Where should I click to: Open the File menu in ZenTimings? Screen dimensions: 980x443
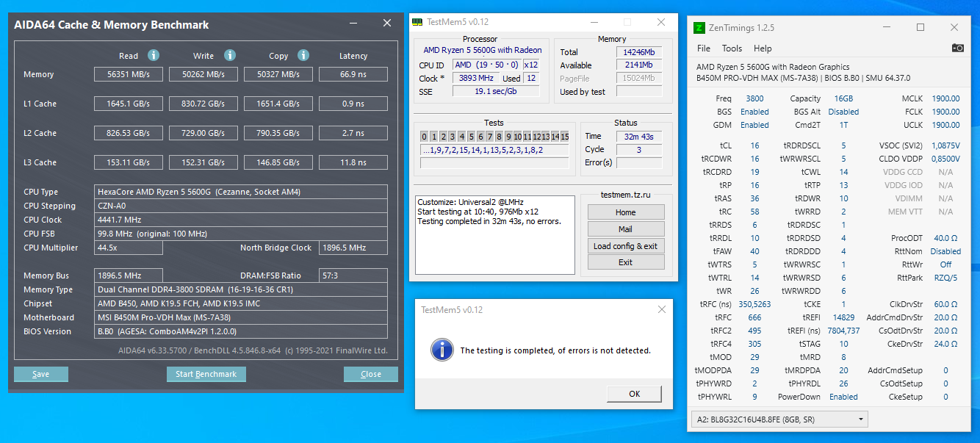(x=704, y=48)
